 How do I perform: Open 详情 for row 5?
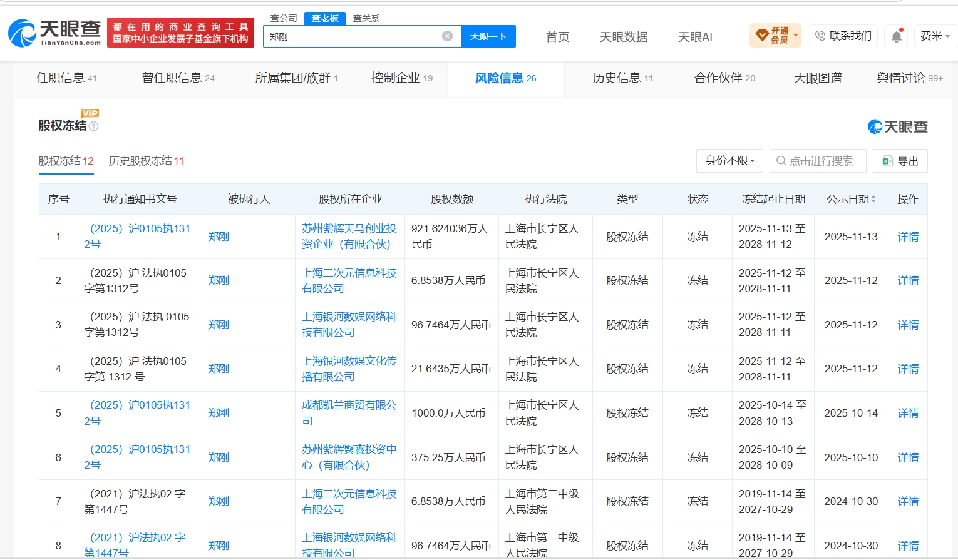pos(908,413)
